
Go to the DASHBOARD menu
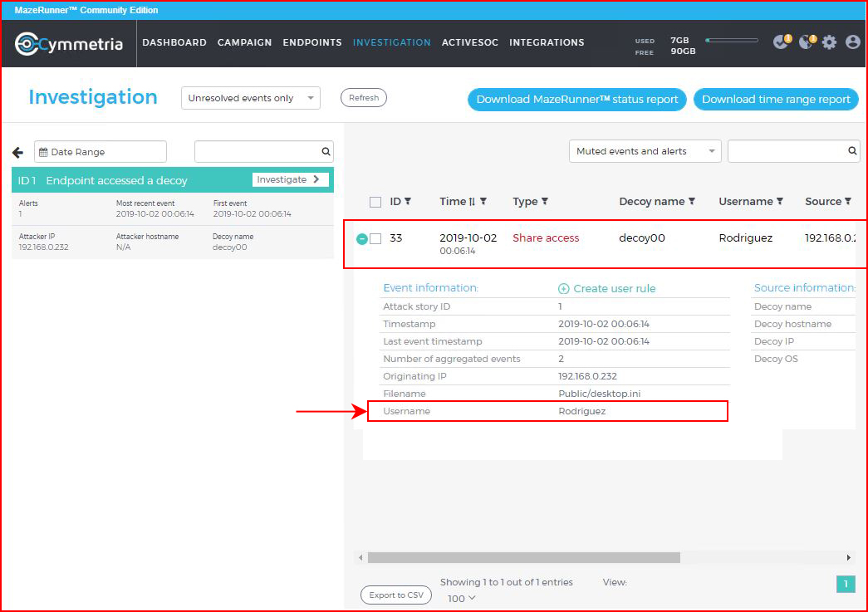click(174, 42)
